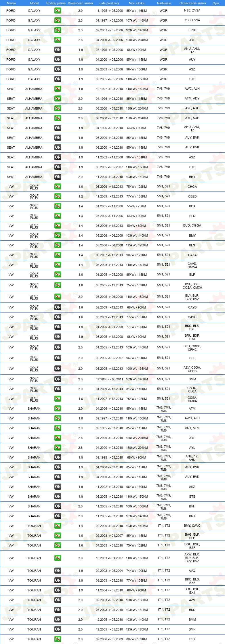
Task: Click the Moc silnika column header
Action: (x=137, y=3)
